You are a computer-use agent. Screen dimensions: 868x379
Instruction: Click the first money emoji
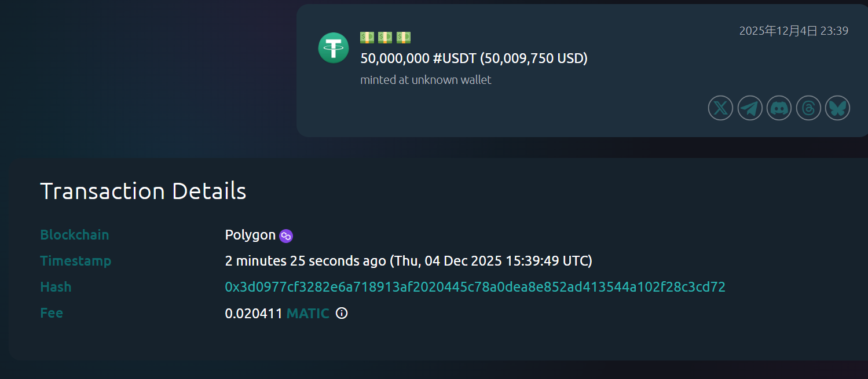(x=367, y=38)
